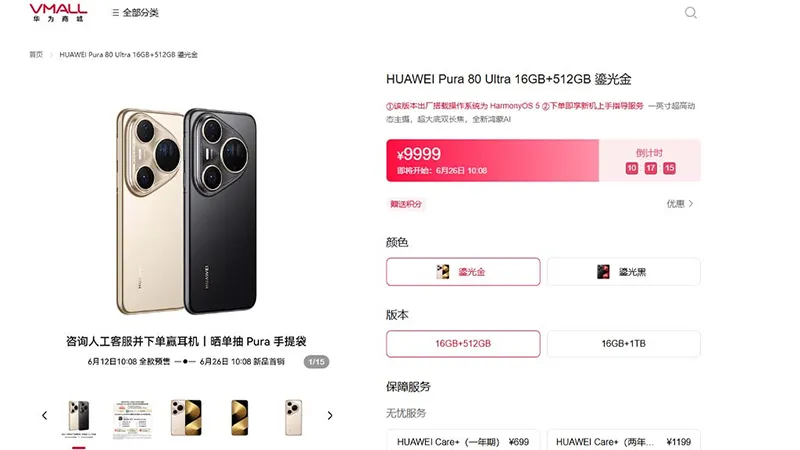This screenshot has width=800, height=450.
Task: Select the fifth white phone back thumbnail
Action: [293, 418]
